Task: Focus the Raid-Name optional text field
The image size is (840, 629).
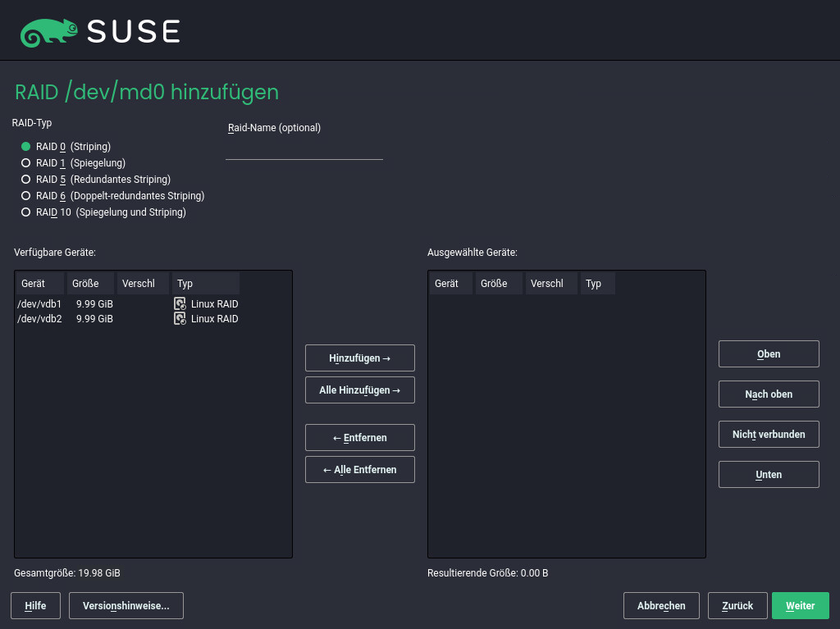Action: [x=304, y=149]
